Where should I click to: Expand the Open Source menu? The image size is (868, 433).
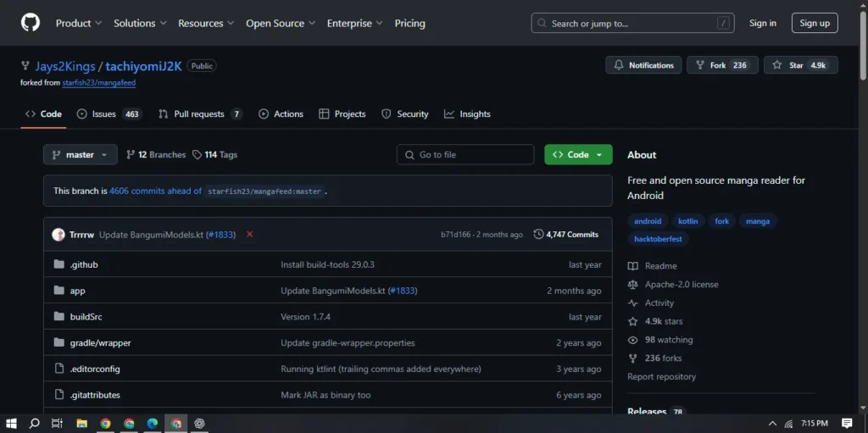pos(281,23)
